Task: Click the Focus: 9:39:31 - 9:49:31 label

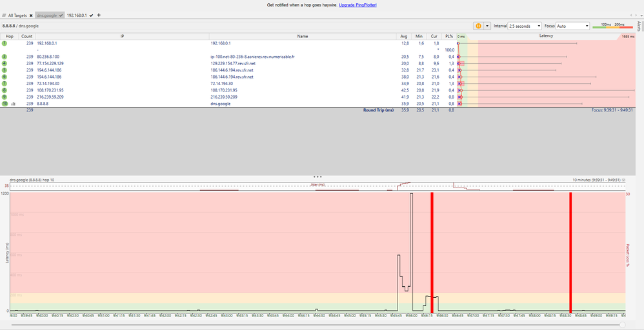Action: point(613,110)
